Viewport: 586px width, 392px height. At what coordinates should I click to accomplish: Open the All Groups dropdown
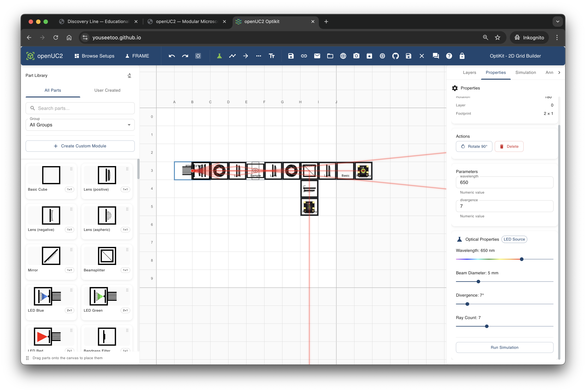pos(80,125)
